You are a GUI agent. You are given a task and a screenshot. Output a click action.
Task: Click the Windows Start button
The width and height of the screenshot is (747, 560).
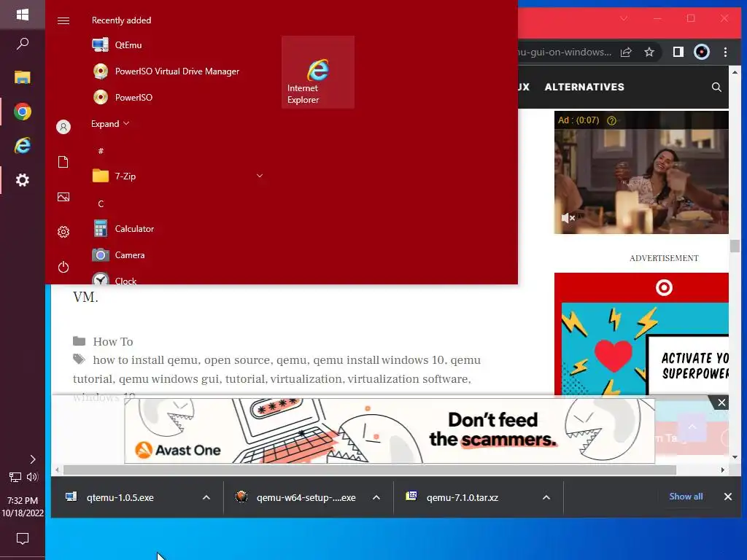pos(23,15)
